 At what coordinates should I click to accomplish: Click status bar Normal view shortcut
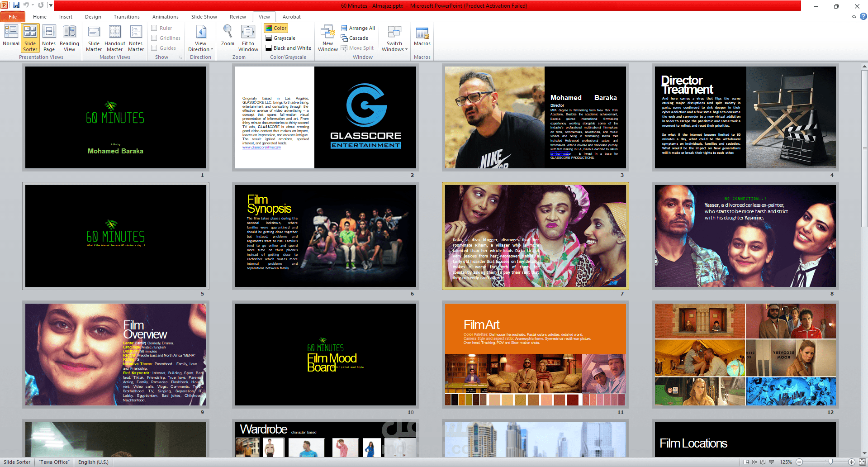point(746,462)
